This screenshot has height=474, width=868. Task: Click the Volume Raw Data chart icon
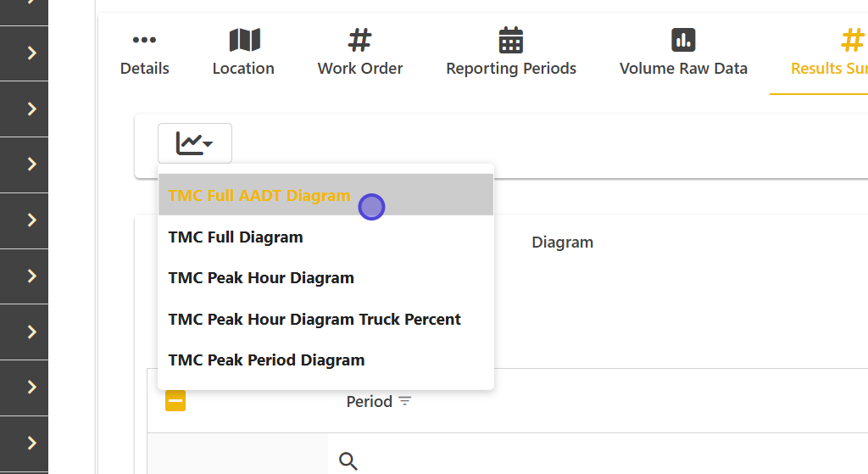click(683, 40)
